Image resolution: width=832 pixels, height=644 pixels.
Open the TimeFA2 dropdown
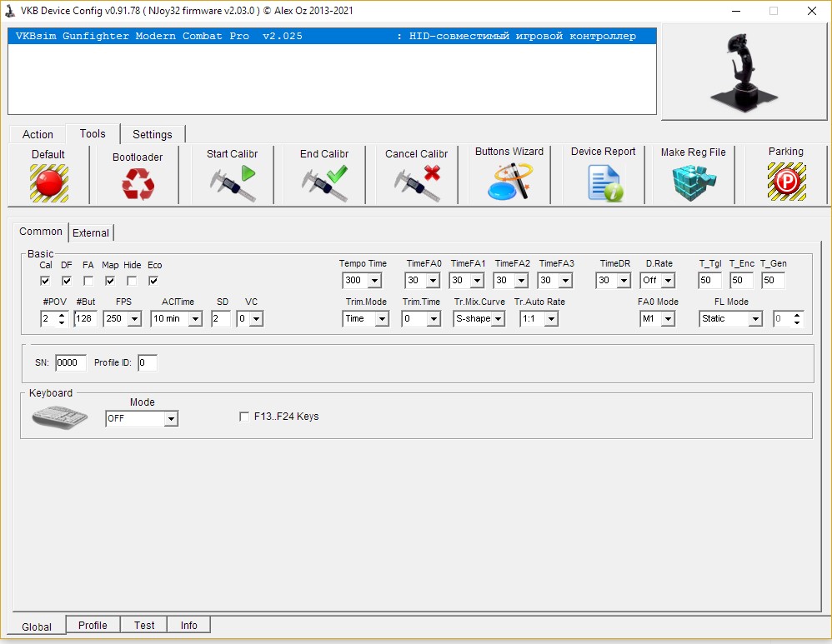click(x=522, y=281)
